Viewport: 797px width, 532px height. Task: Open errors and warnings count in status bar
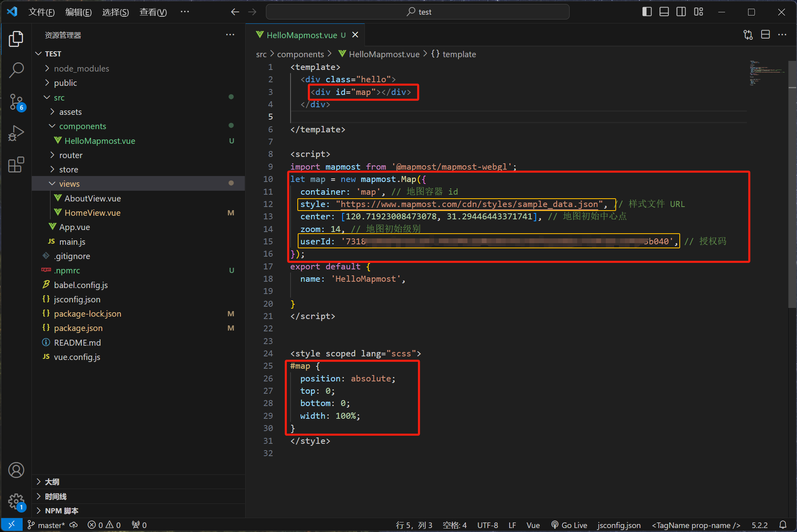(x=104, y=525)
